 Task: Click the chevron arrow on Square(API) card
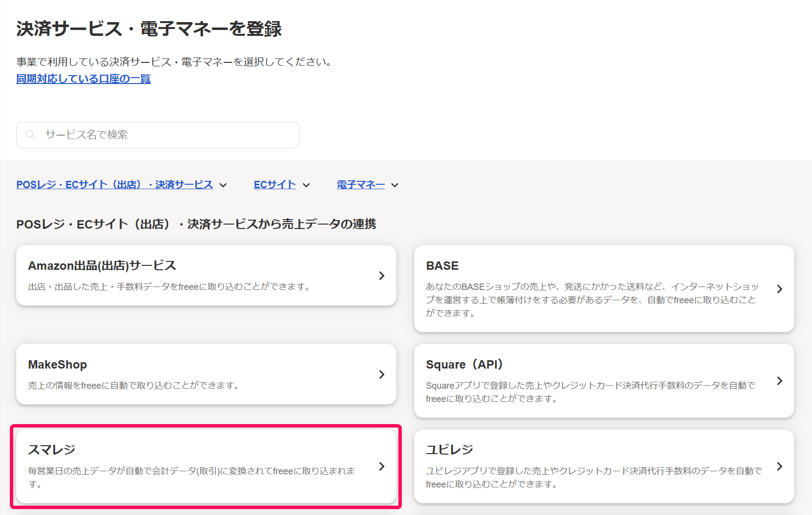780,381
